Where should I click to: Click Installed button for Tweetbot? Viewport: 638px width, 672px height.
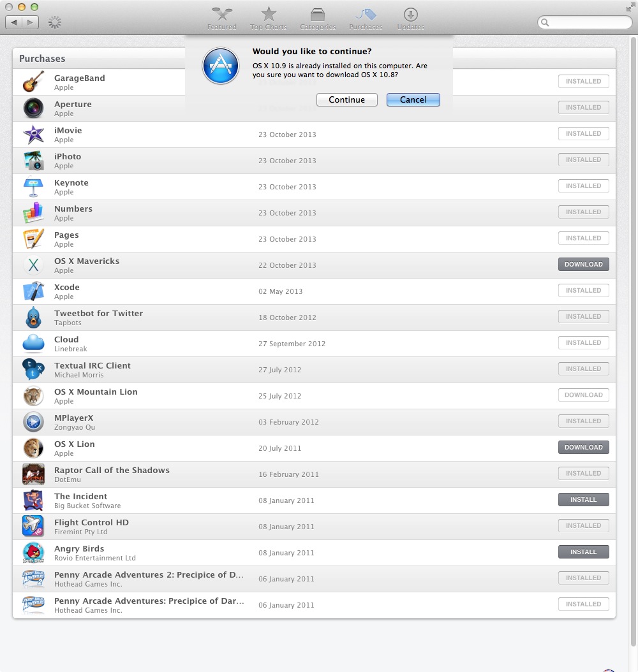tap(584, 316)
